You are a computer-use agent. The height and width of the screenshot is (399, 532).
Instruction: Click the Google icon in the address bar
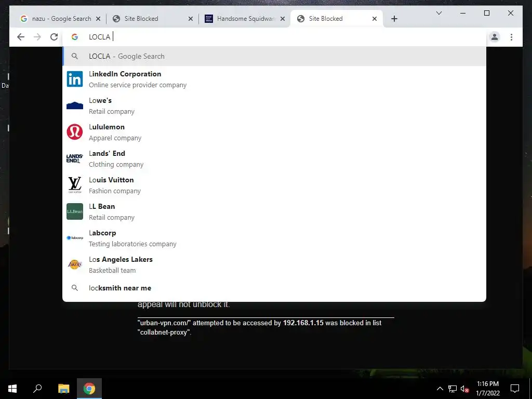coord(75,37)
